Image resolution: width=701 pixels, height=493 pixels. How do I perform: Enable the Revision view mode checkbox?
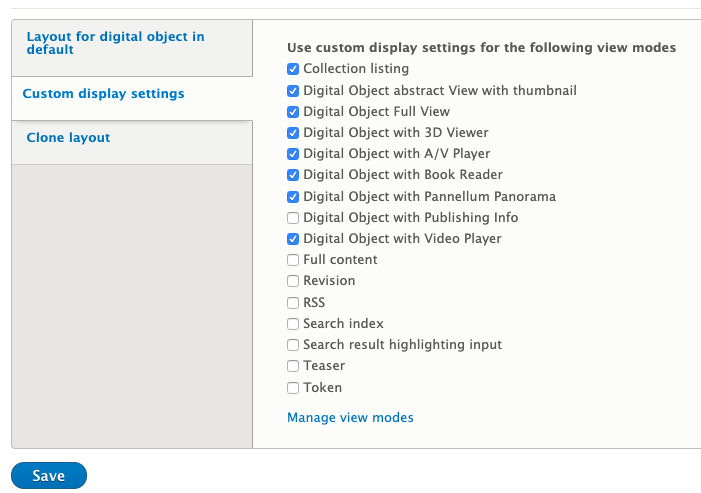point(293,281)
